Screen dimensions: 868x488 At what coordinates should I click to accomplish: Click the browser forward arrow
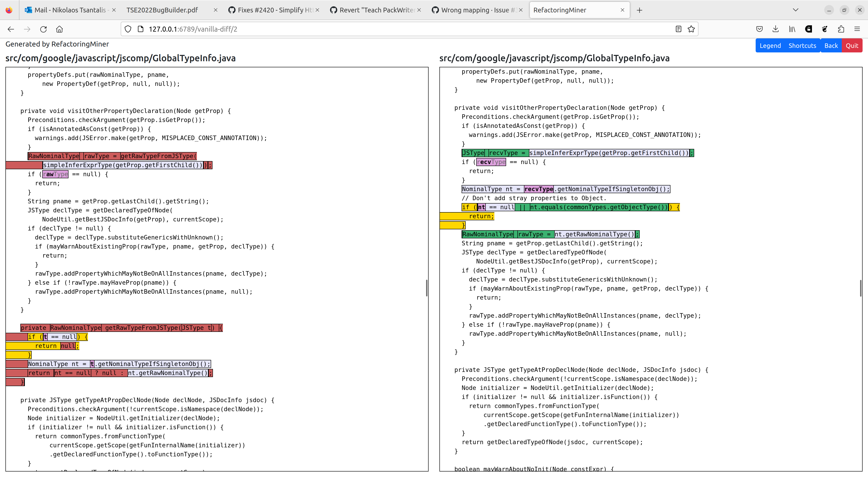click(x=27, y=29)
